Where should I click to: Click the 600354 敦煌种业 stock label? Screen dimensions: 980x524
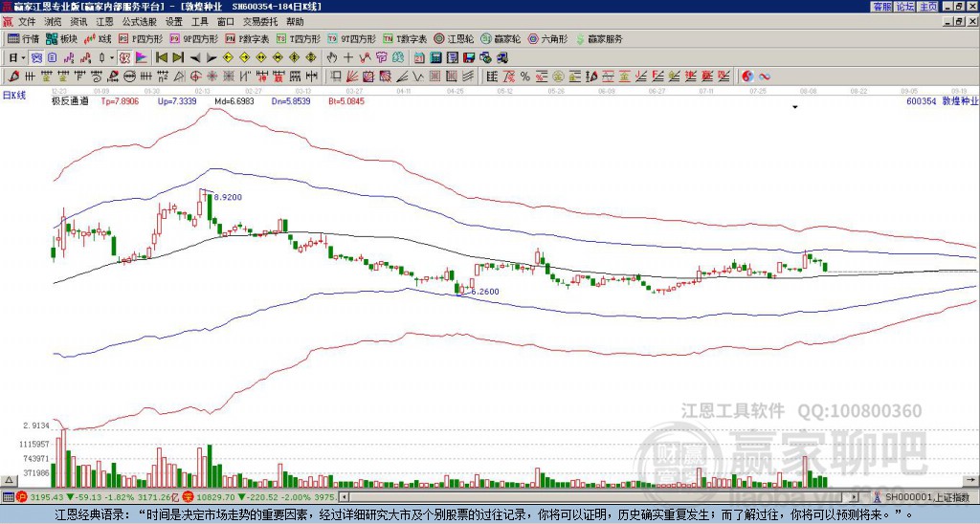(943, 100)
